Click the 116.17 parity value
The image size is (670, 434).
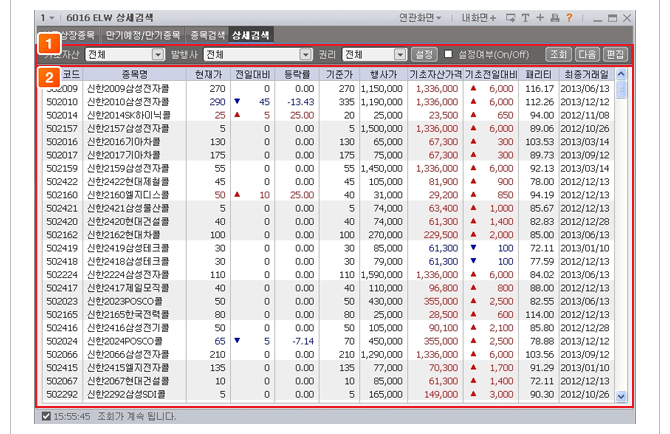click(539, 88)
